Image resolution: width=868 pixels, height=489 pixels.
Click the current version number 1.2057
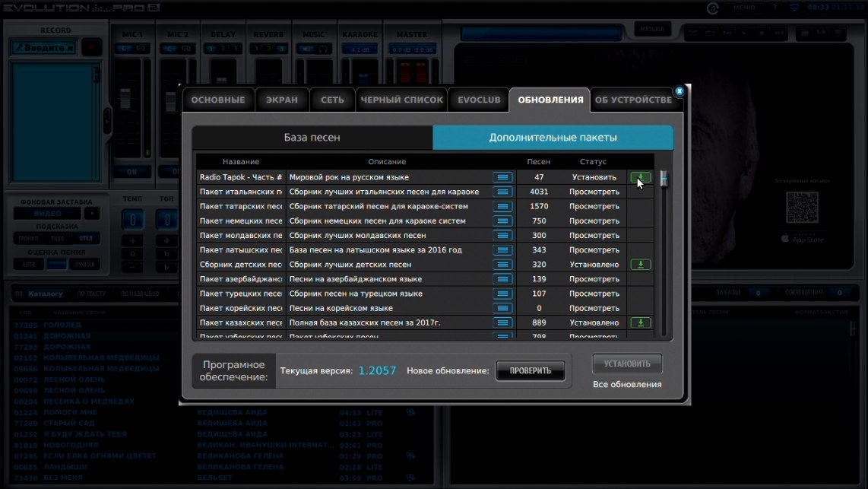click(377, 370)
